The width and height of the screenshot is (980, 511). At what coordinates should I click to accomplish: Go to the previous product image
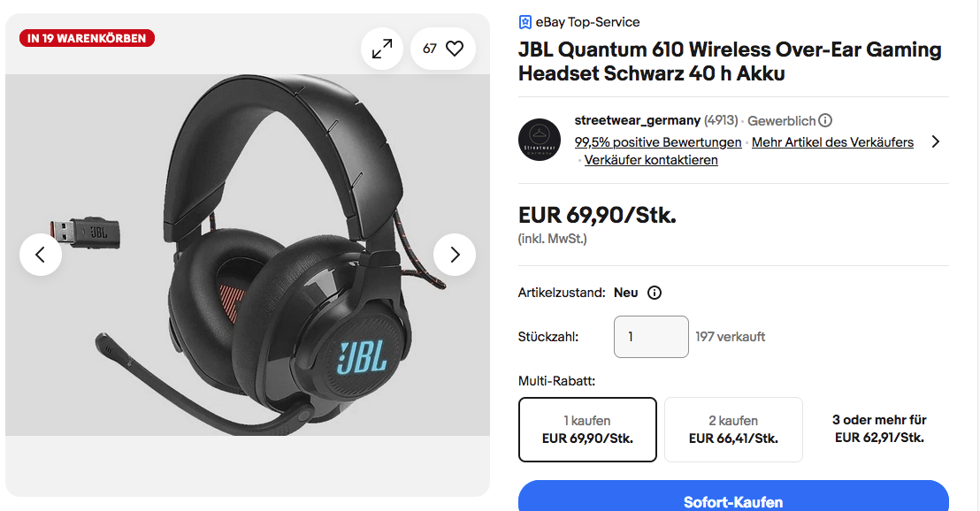pyautogui.click(x=41, y=255)
